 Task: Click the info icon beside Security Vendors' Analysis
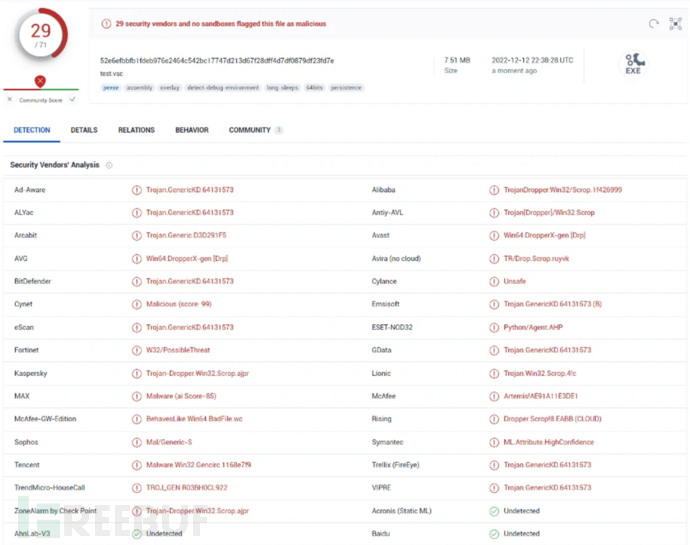click(109, 165)
